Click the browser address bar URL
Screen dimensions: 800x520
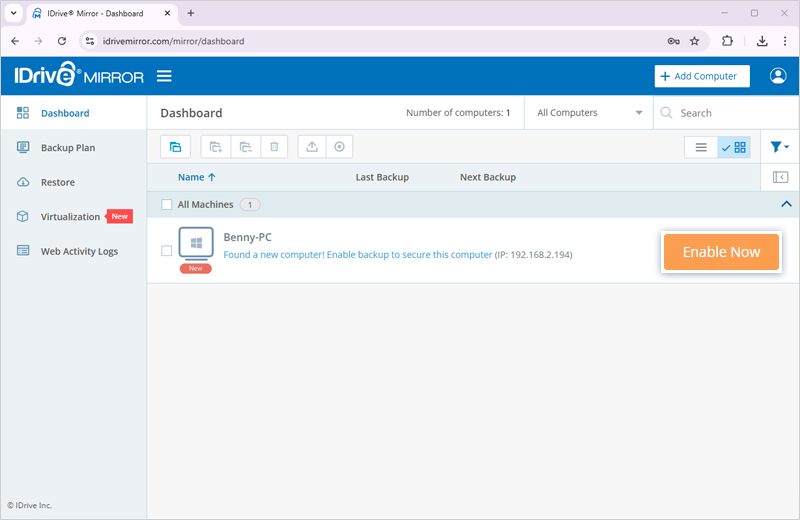coord(173,41)
